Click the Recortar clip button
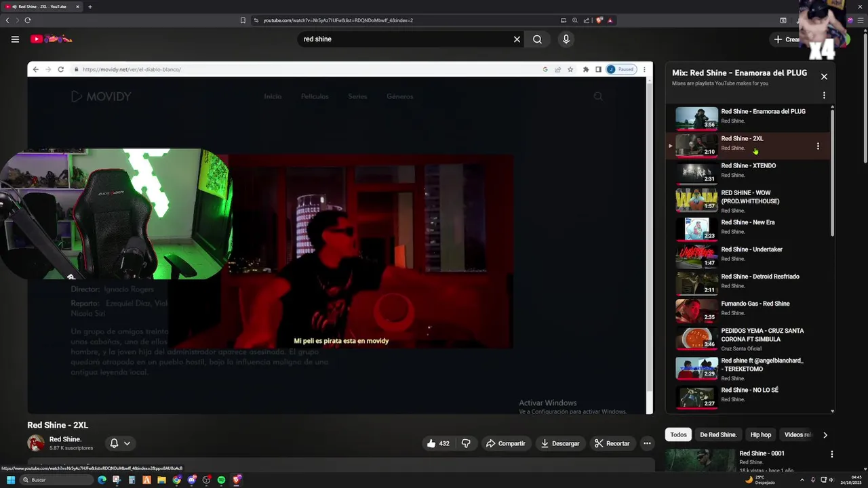868x488 pixels. coord(612,443)
